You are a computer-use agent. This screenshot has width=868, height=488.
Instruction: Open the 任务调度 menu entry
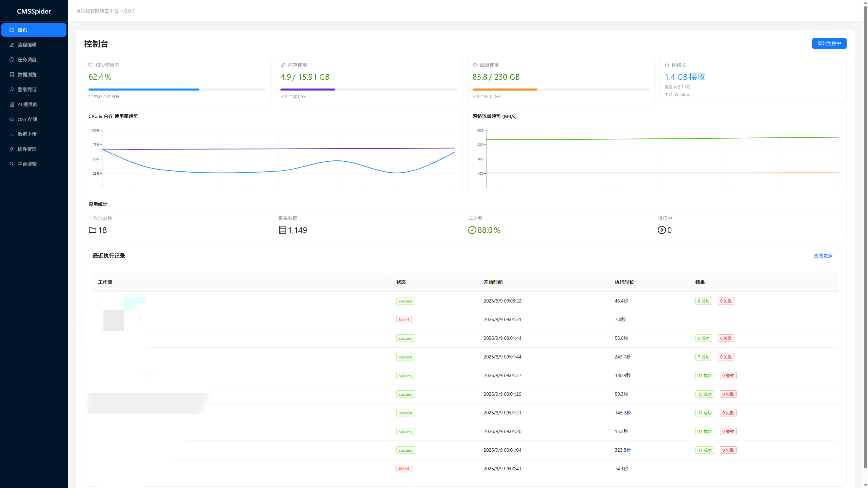coord(34,60)
